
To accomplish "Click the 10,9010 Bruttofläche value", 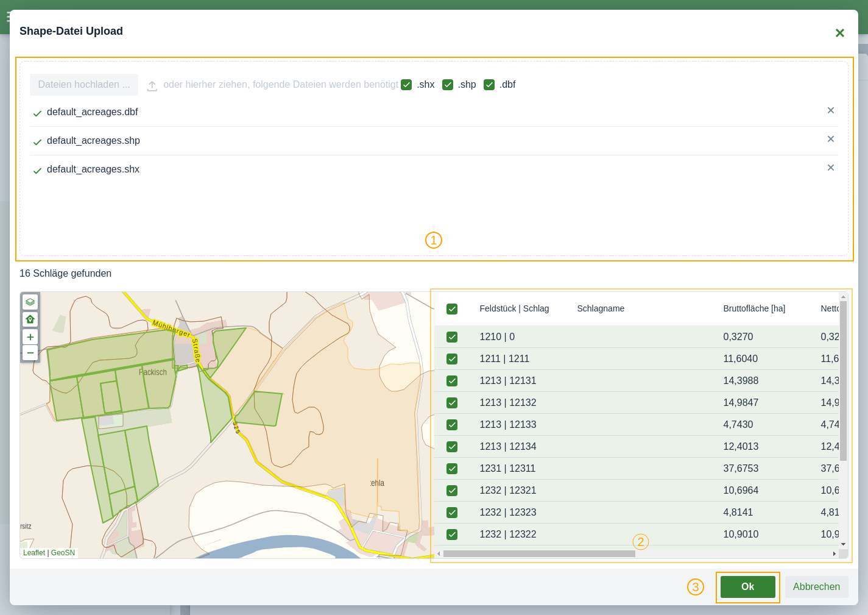I will coord(741,535).
